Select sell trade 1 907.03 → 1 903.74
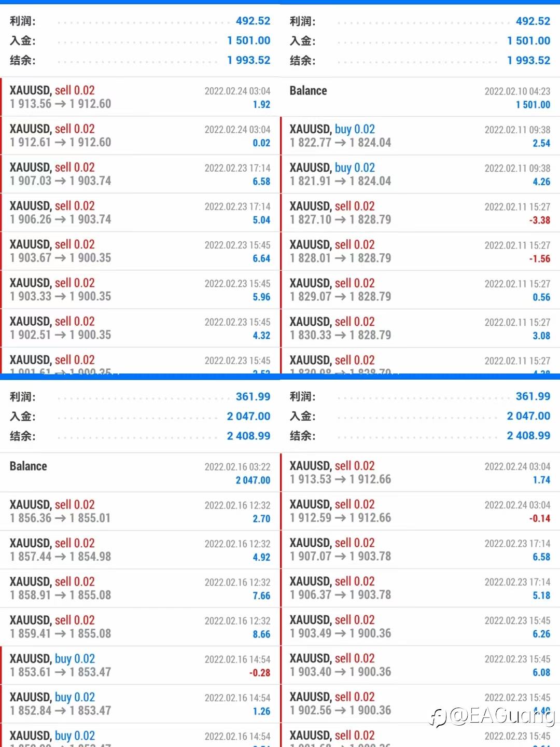This screenshot has height=747, width=560. [x=140, y=174]
